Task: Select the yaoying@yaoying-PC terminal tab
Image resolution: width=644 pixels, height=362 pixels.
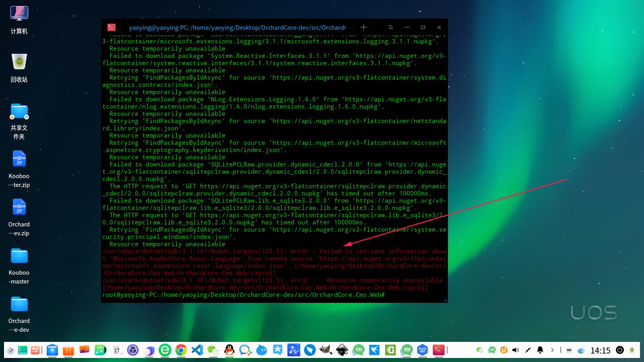Action: point(237,27)
